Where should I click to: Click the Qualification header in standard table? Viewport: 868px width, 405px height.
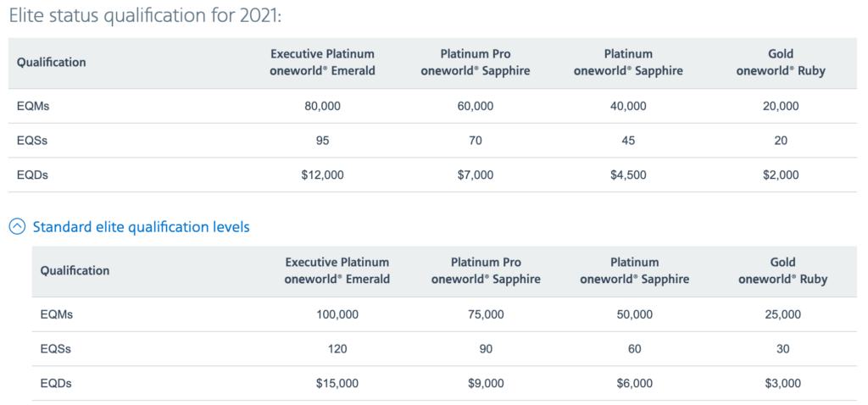tap(75, 270)
